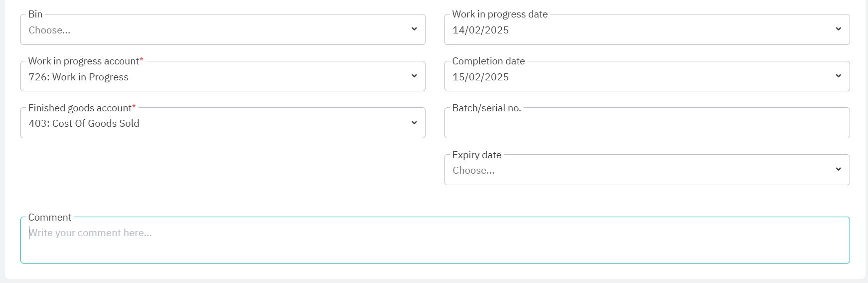Click the 'Batch/serial no.' label text
Image resolution: width=868 pixels, height=283 pixels.
[x=486, y=108]
